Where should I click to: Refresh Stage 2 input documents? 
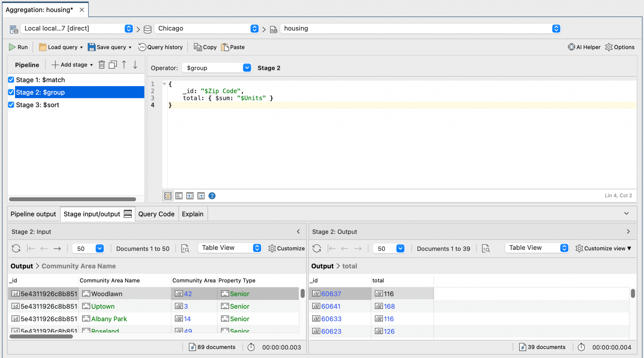[x=16, y=248]
